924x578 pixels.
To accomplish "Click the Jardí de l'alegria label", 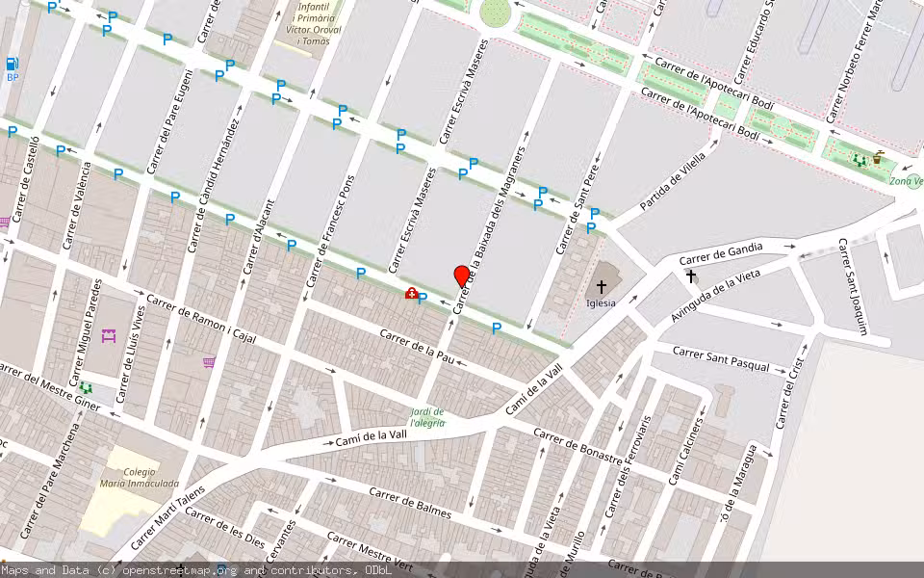I will pyautogui.click(x=426, y=418).
